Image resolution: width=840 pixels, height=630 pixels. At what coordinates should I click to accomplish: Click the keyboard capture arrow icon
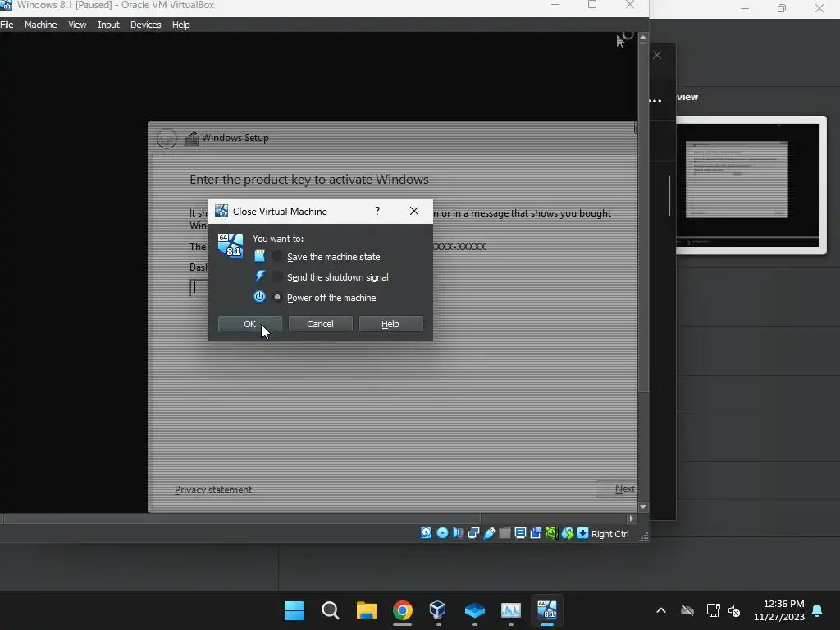click(x=583, y=533)
